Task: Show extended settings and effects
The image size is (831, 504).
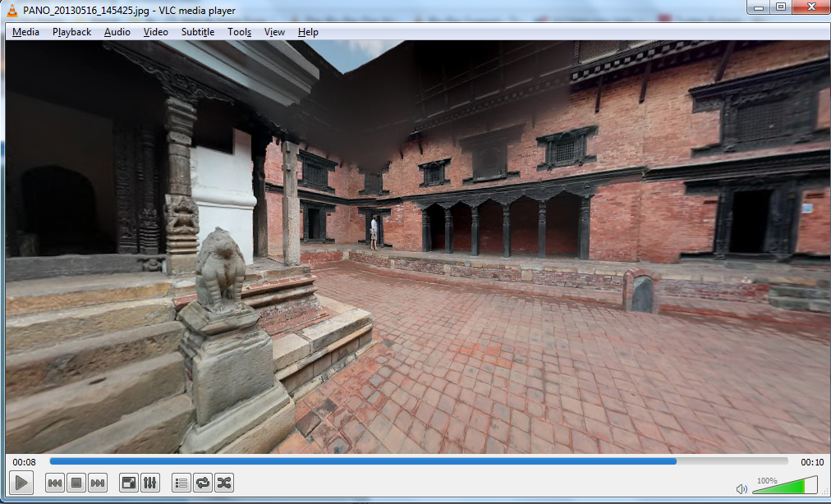Action: 150,483
